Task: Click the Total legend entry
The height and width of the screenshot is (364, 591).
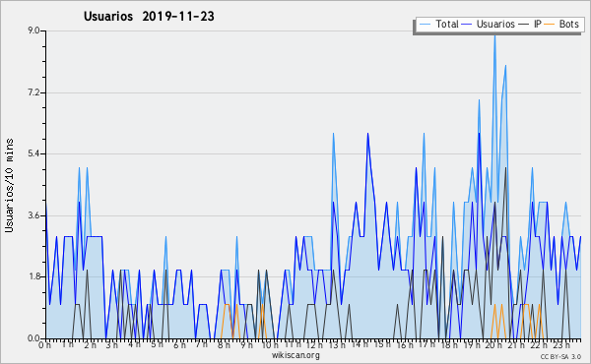Action: tap(438, 24)
